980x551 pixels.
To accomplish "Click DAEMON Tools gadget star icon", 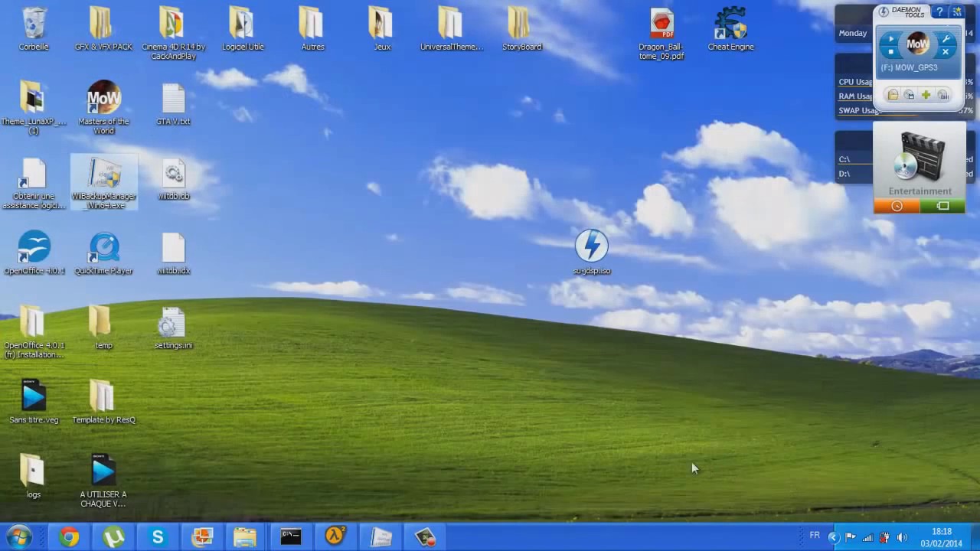I will [x=956, y=12].
